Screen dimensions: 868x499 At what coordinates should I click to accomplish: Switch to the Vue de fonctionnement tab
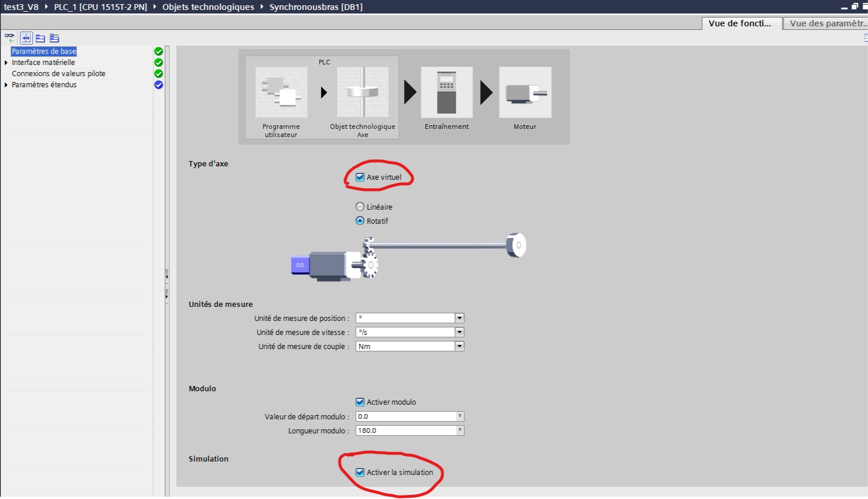741,23
